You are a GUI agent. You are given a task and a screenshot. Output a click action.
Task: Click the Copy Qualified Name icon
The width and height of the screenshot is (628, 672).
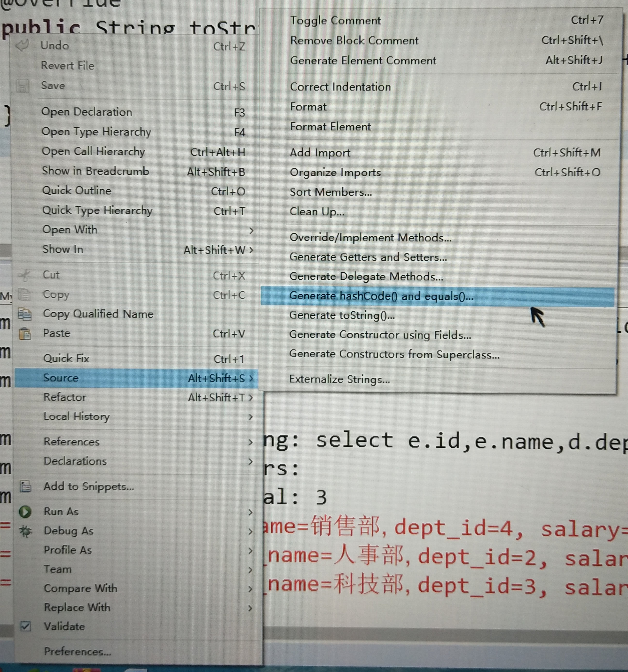(25, 314)
